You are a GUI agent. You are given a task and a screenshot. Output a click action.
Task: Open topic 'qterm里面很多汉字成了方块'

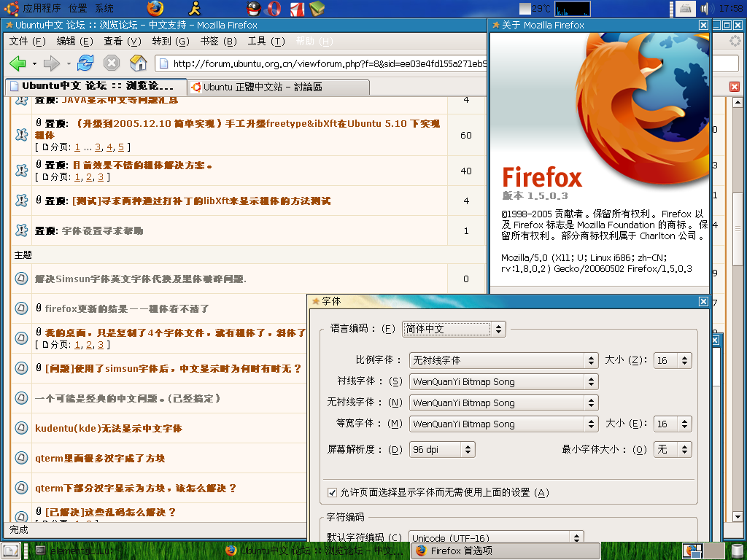(x=100, y=459)
